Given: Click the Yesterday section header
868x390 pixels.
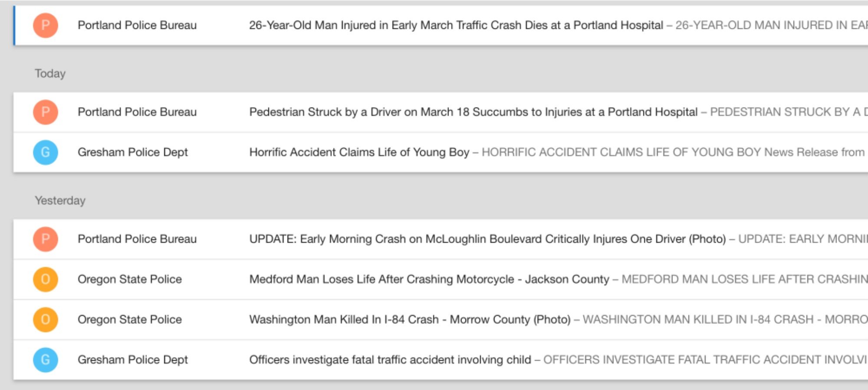Looking at the screenshot, I should coord(60,201).
